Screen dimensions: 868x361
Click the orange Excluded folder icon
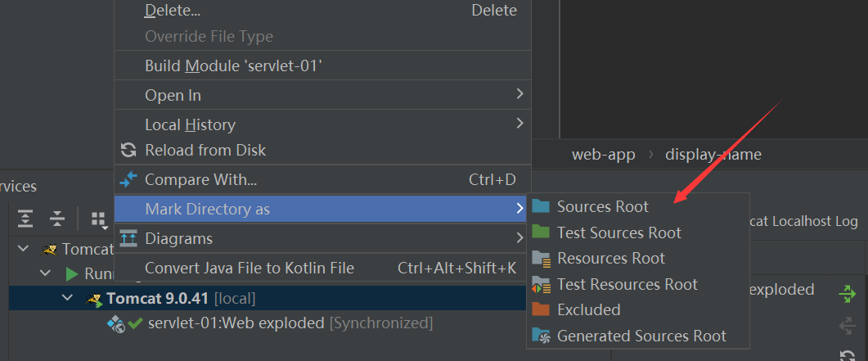point(540,309)
